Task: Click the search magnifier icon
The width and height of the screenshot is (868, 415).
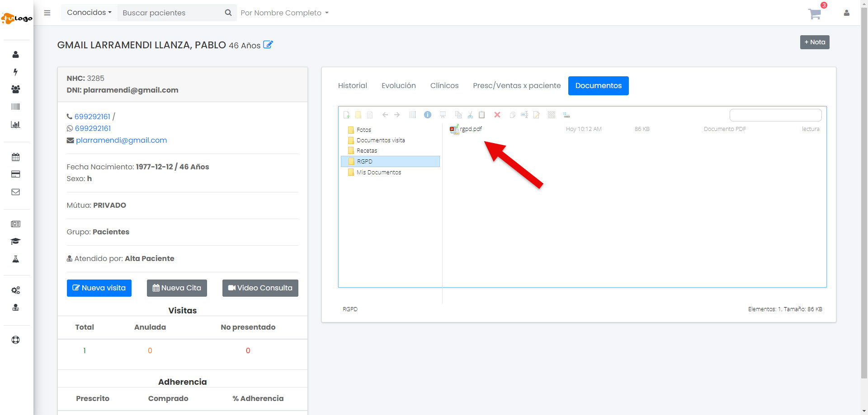Action: pyautogui.click(x=228, y=13)
